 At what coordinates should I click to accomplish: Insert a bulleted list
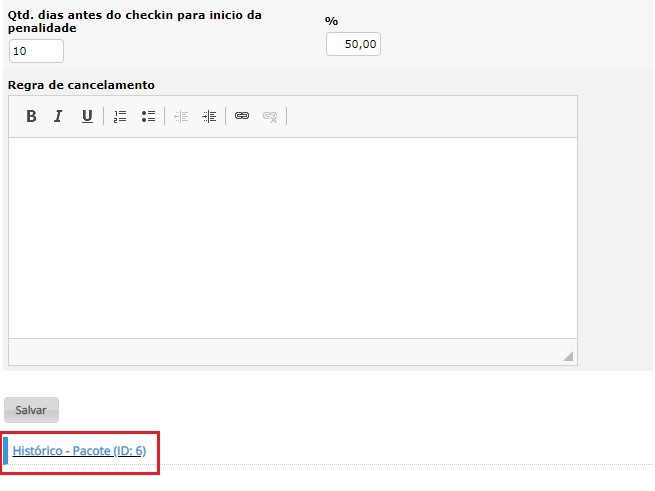coord(148,116)
